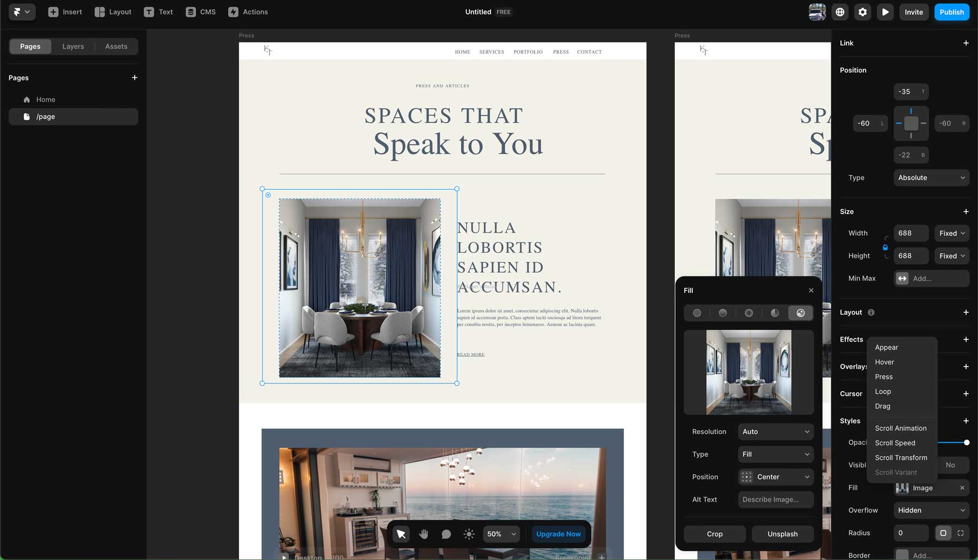Open the Insert panel
Screen dimensions: 978x560
point(65,11)
